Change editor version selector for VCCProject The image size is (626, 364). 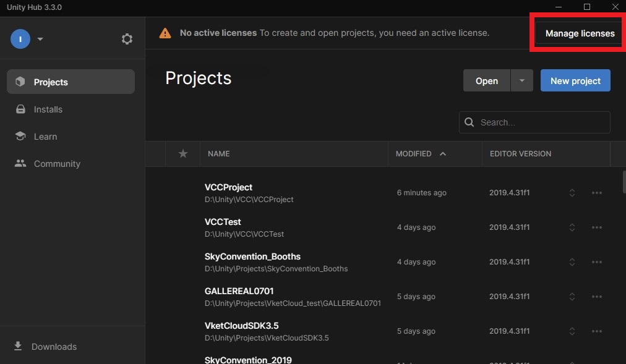pos(572,193)
